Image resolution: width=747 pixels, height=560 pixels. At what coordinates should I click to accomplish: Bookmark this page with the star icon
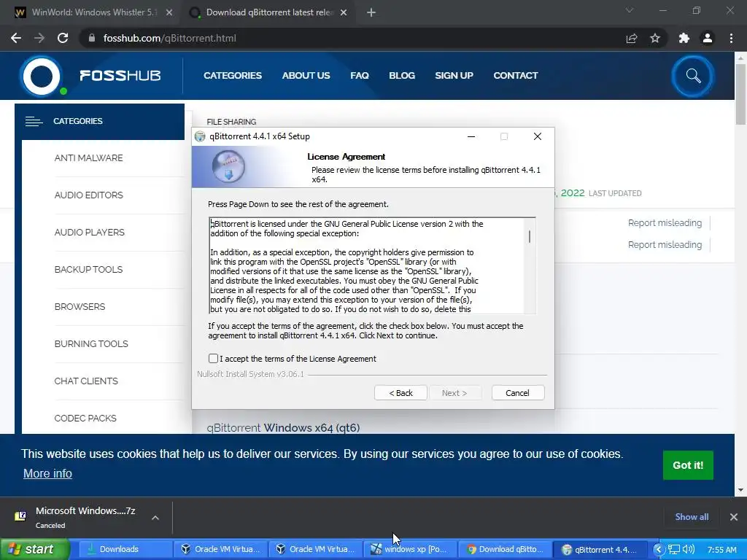(655, 38)
